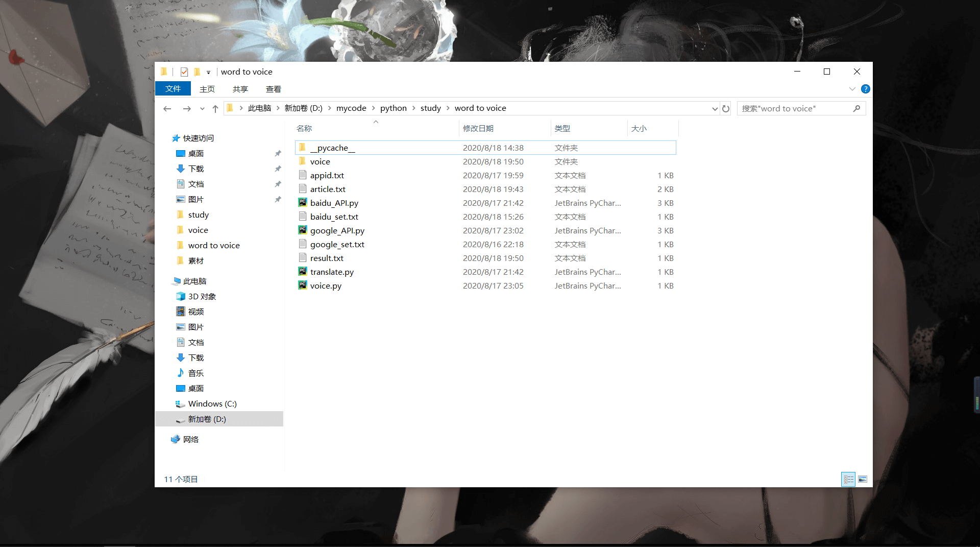Screen dimensions: 980x547
Task: Open the 查看 ribbon tab
Action: click(274, 89)
